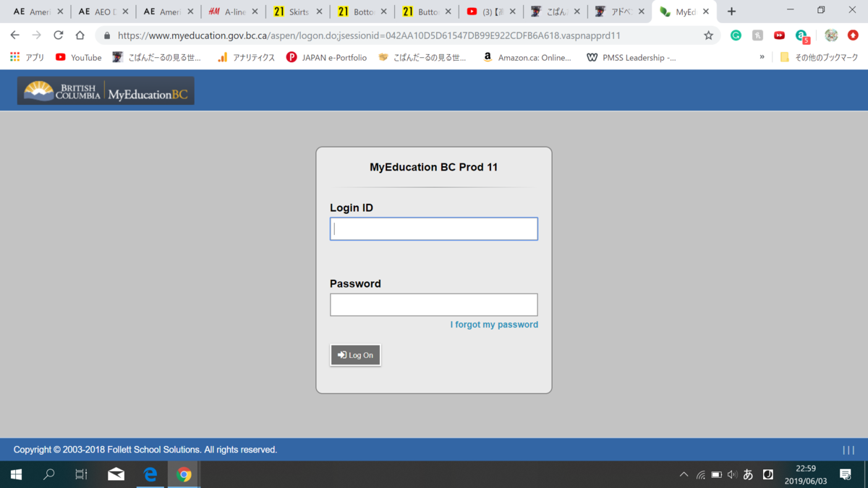Switch to the Forever 21 Skirts tab
The width and height of the screenshot is (868, 488).
(297, 12)
